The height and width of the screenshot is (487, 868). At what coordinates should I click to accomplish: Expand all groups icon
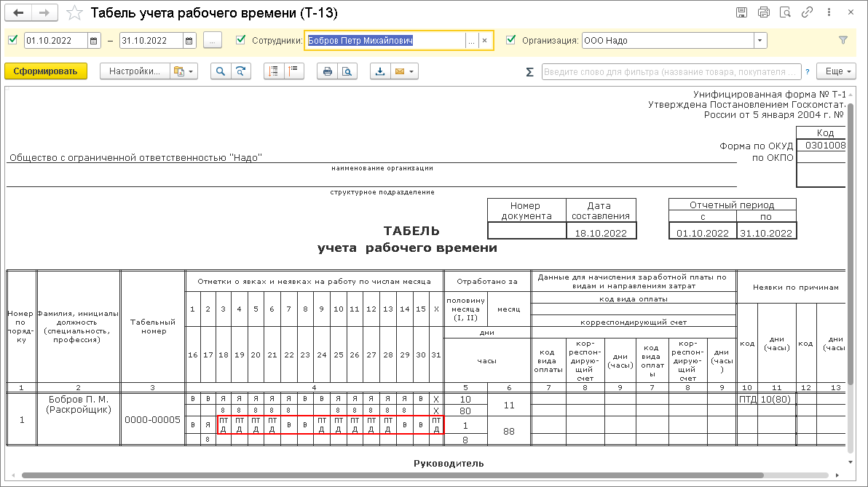(x=274, y=71)
